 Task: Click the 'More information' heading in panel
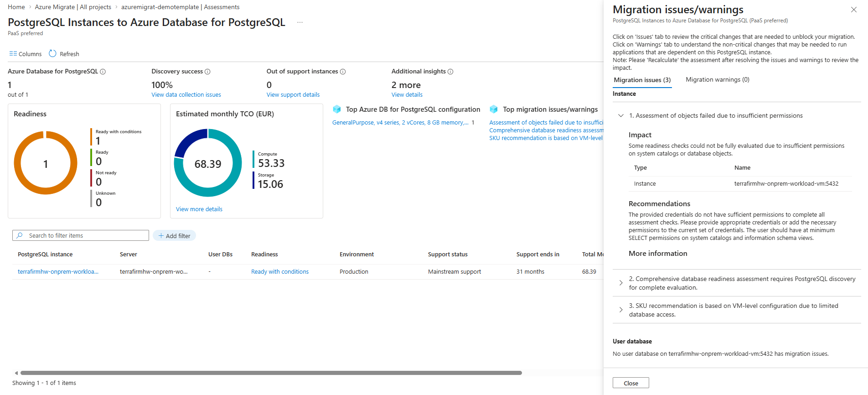point(658,254)
